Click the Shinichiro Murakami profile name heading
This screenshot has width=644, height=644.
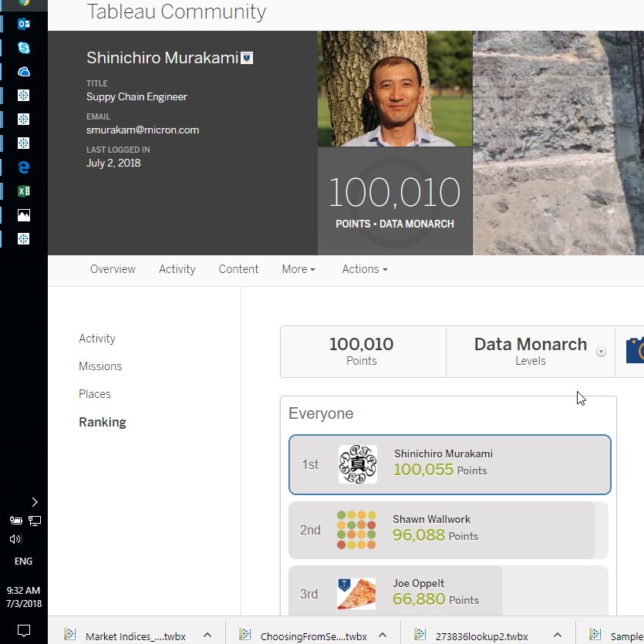(x=162, y=58)
